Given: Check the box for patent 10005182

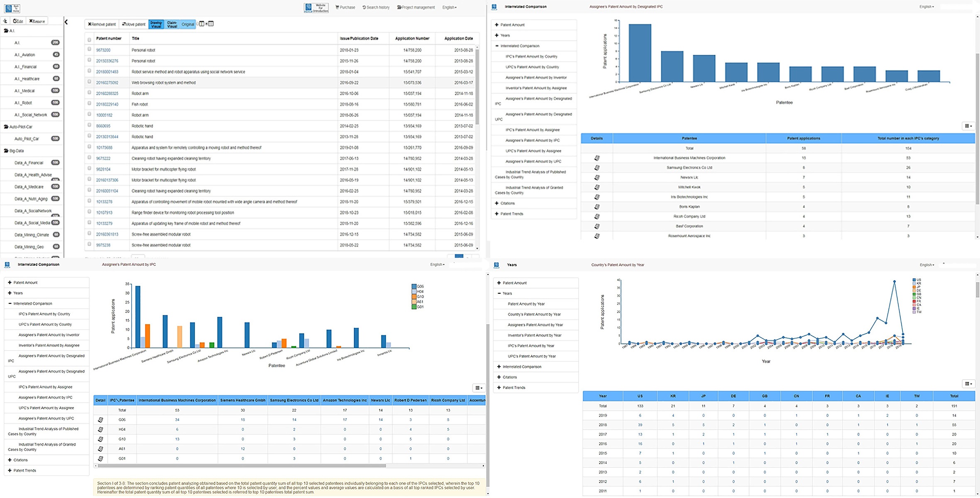Looking at the screenshot, I should point(89,114).
